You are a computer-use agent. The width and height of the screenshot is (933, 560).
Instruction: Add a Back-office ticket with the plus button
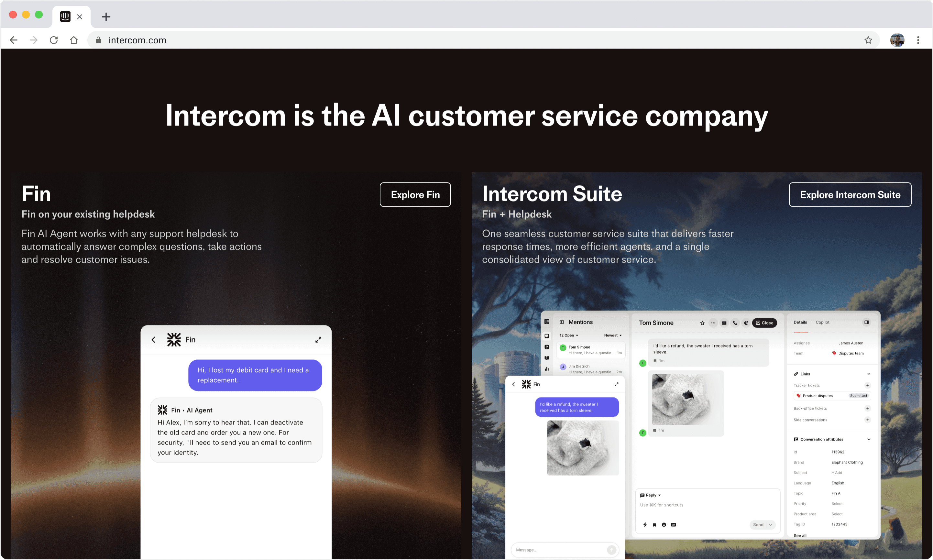coord(868,408)
